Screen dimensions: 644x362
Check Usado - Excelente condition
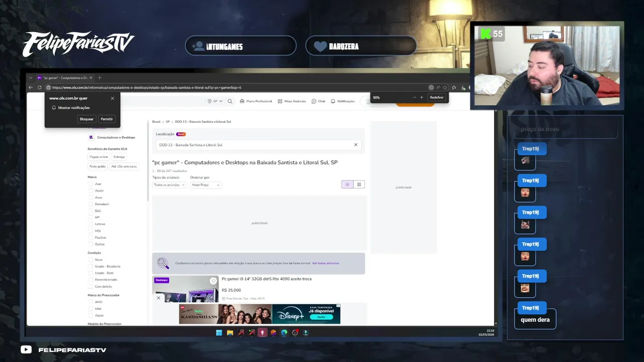(91, 266)
